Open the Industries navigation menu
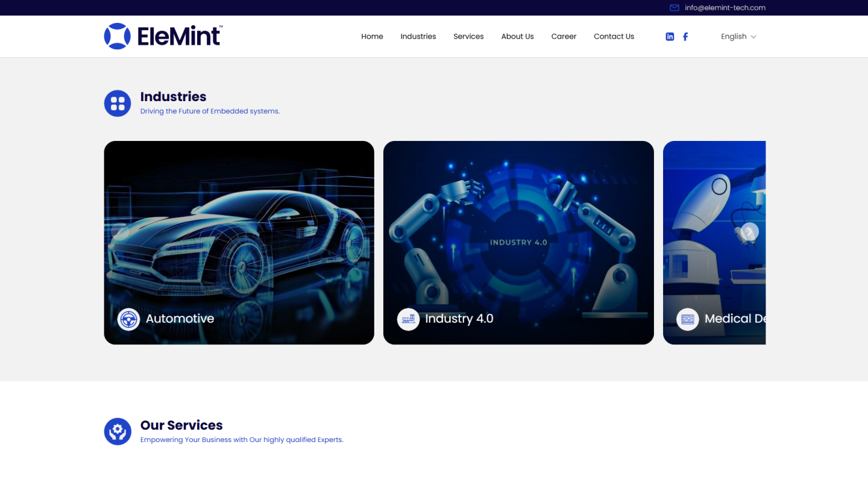The height and width of the screenshot is (486, 868). (418, 37)
